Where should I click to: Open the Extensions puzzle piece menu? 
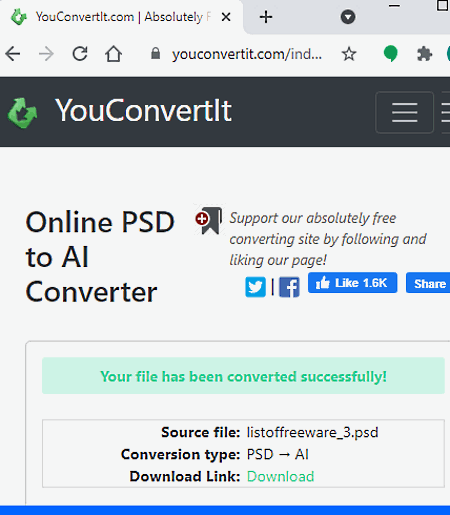424,54
